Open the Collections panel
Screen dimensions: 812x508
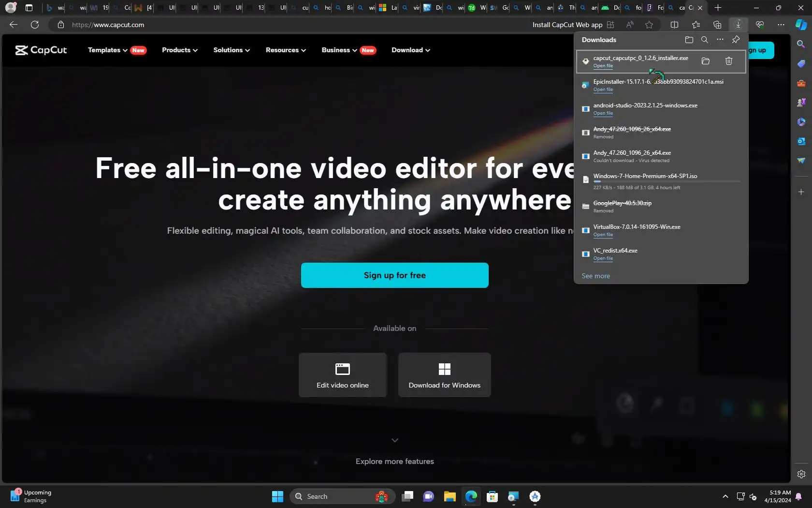coord(717,25)
